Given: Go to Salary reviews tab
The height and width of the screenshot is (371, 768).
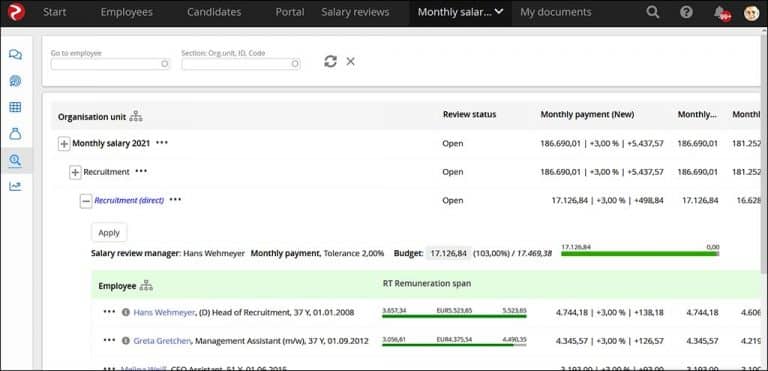Looking at the screenshot, I should (x=355, y=12).
